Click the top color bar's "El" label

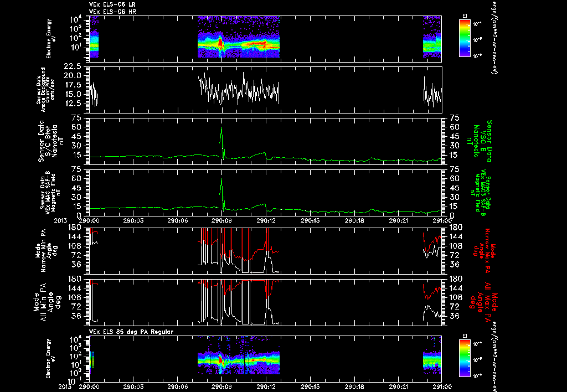pos(465,16)
